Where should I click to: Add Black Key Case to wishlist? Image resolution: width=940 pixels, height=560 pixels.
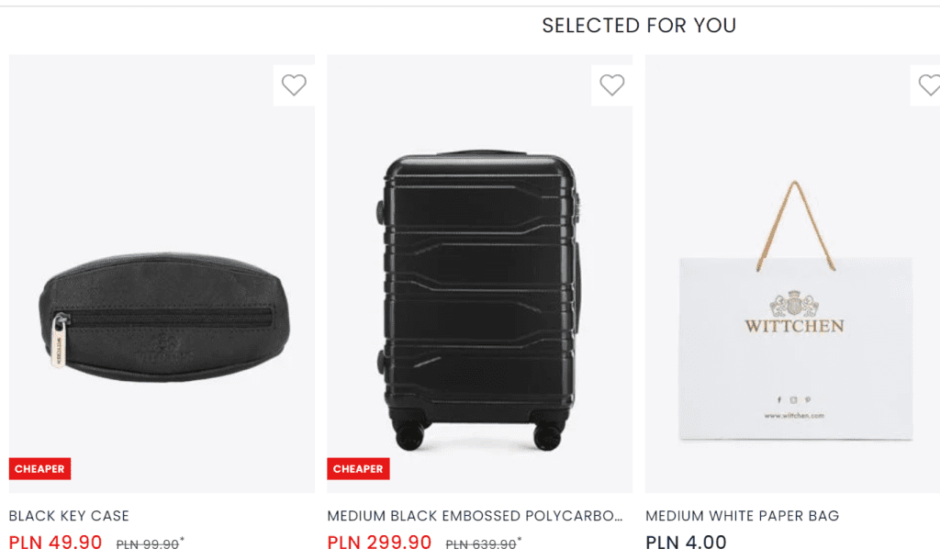294,85
